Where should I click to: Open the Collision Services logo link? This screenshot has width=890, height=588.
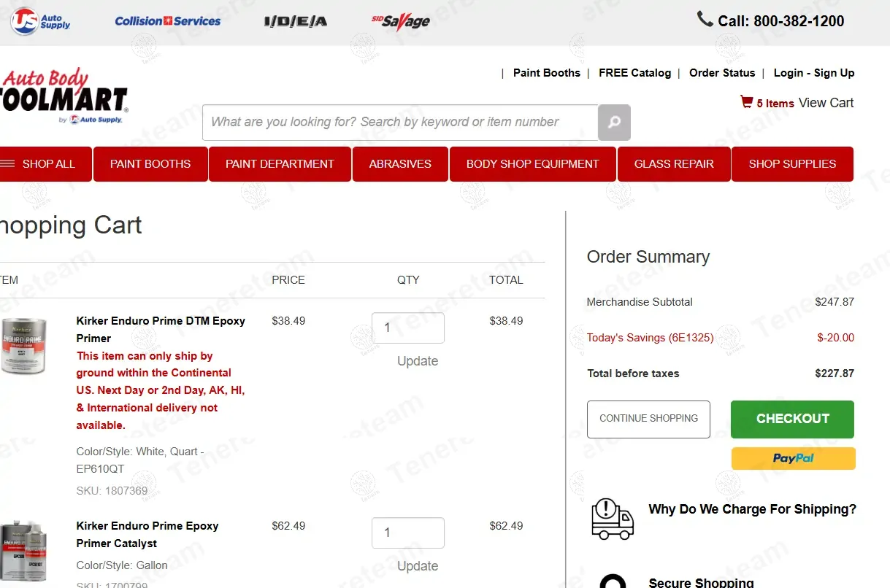pyautogui.click(x=167, y=21)
